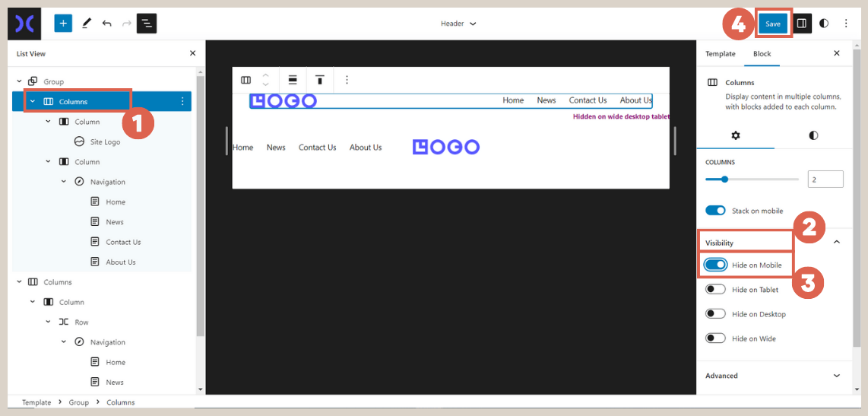Open the Header template dropdown

(x=458, y=24)
